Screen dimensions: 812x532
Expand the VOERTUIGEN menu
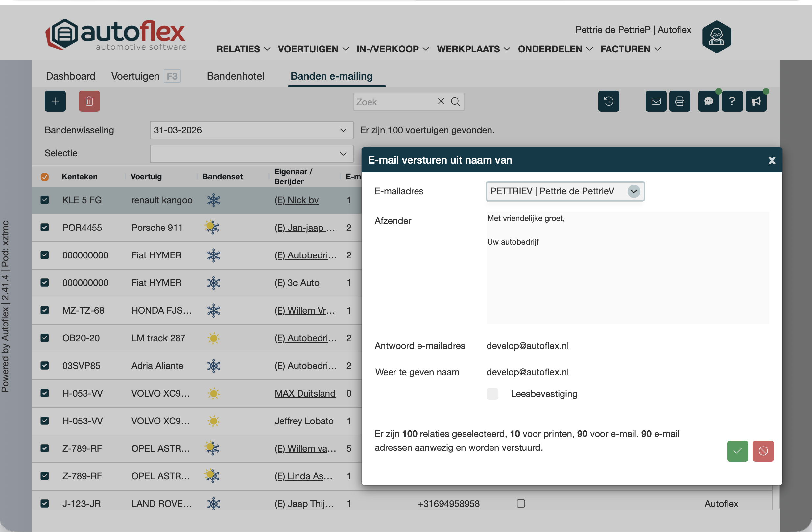coord(313,49)
